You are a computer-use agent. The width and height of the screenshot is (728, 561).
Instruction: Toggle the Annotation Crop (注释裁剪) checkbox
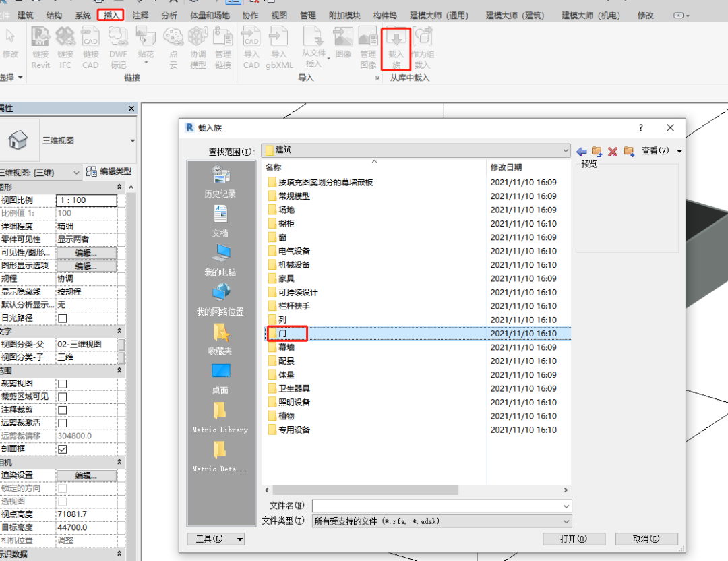[x=62, y=410]
